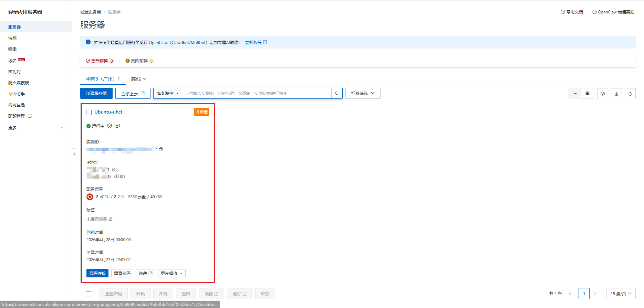This screenshot has height=308, width=644.
Task: Copy the instance ID
Action: click(x=161, y=149)
